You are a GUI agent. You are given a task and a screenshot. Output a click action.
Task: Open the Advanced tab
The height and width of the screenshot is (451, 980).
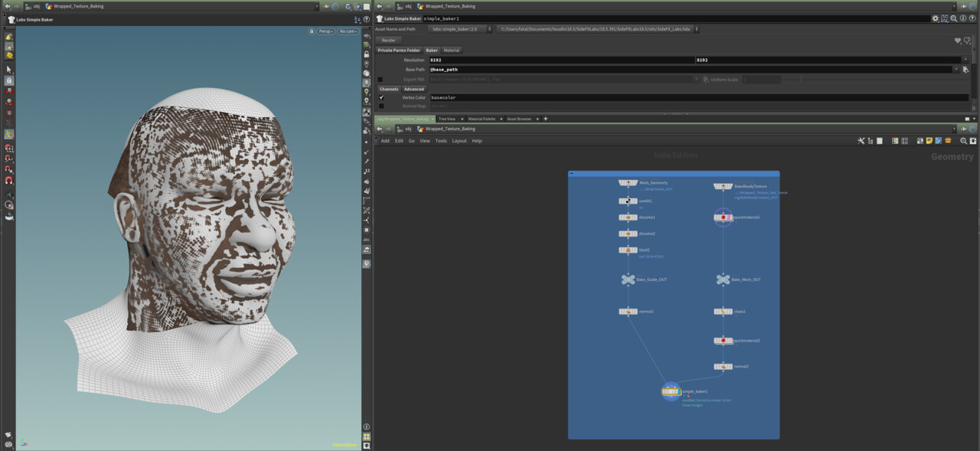click(413, 90)
